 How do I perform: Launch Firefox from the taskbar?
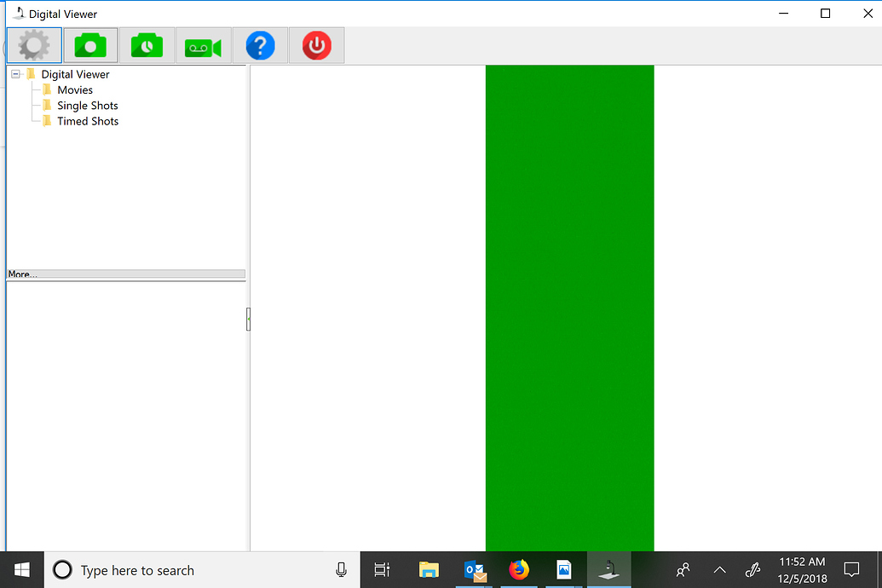coord(519,569)
